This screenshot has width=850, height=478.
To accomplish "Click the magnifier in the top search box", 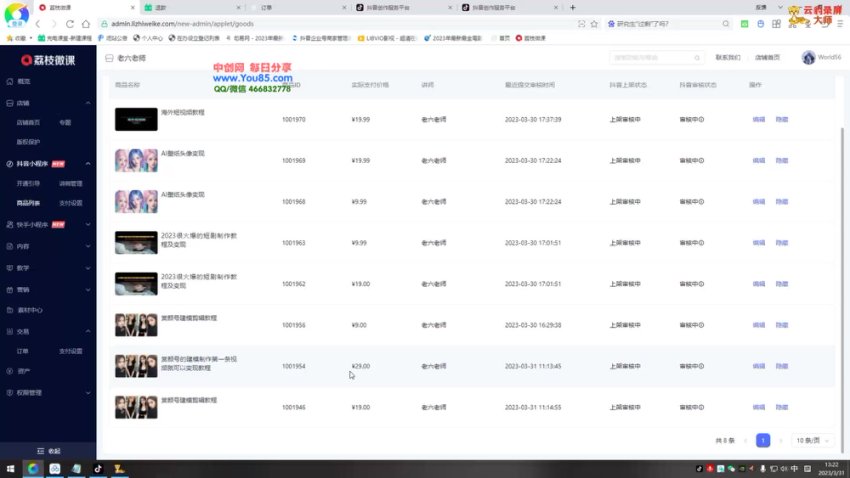I will click(697, 57).
